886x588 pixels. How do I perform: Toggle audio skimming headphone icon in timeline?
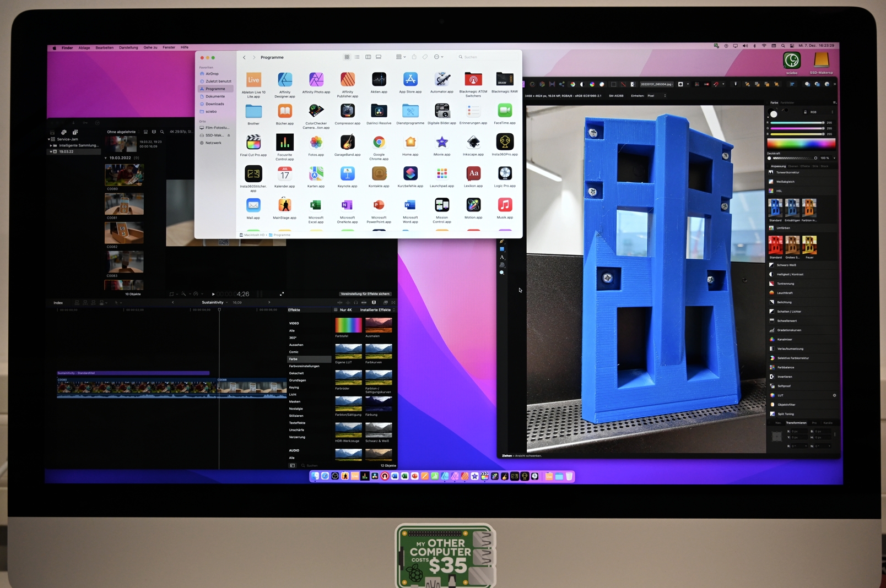point(355,302)
